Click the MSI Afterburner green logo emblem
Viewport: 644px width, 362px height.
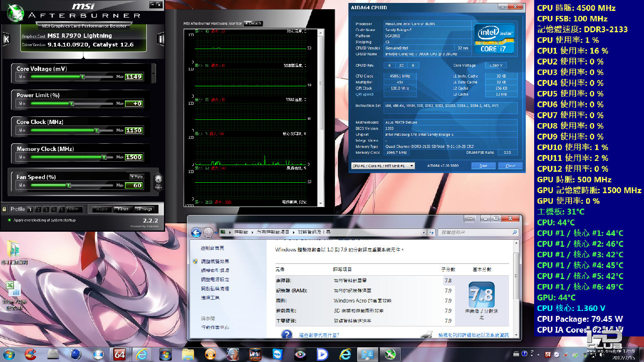[16, 13]
